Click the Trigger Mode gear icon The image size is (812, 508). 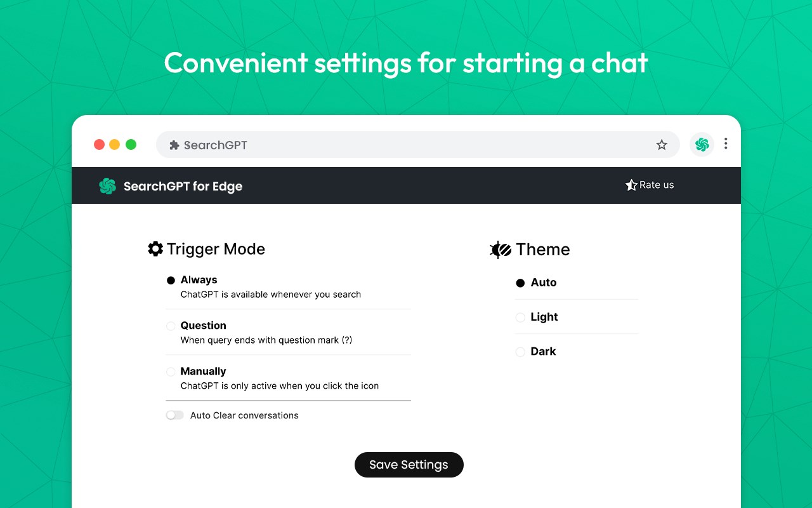tap(155, 249)
